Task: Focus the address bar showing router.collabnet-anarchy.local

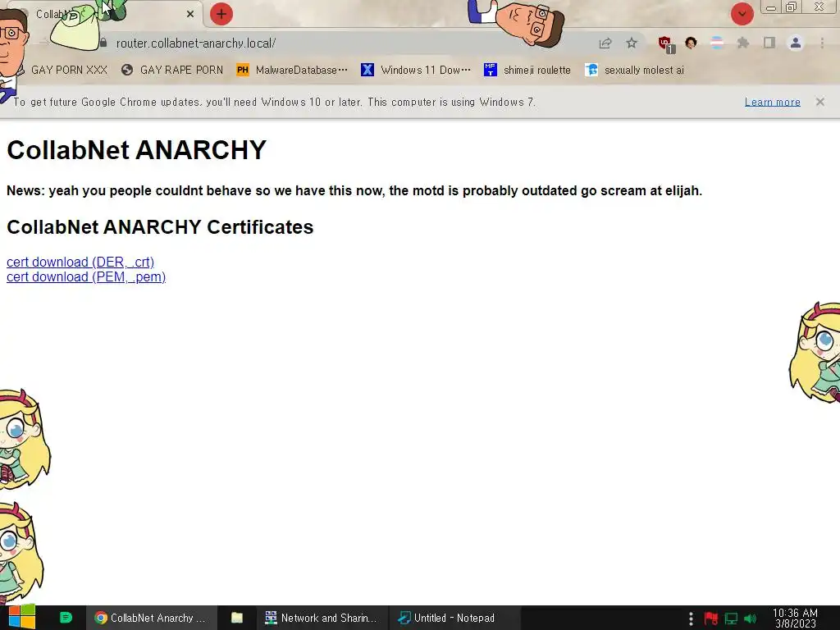Action: [x=343, y=43]
